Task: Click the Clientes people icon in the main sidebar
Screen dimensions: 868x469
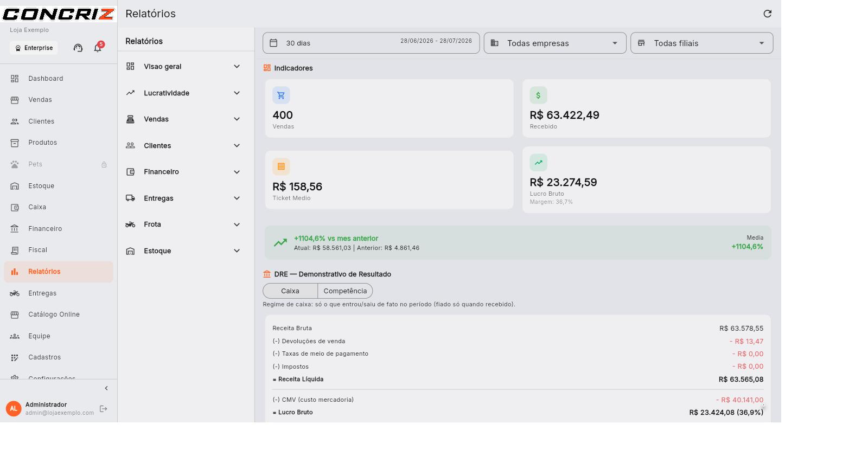Action: click(15, 121)
